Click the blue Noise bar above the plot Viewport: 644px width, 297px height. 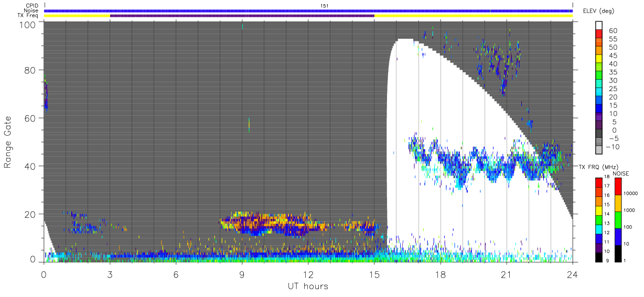(308, 10)
